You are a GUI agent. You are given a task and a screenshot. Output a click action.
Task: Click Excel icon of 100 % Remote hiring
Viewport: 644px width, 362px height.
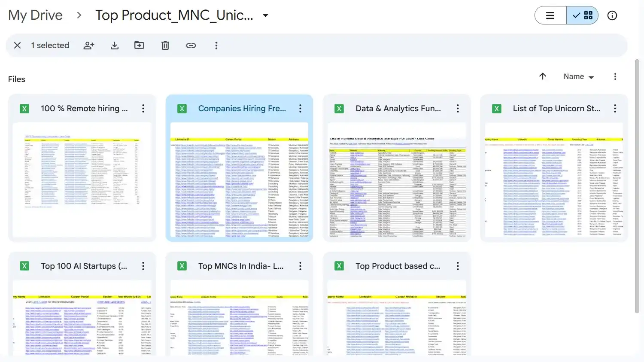click(24, 109)
